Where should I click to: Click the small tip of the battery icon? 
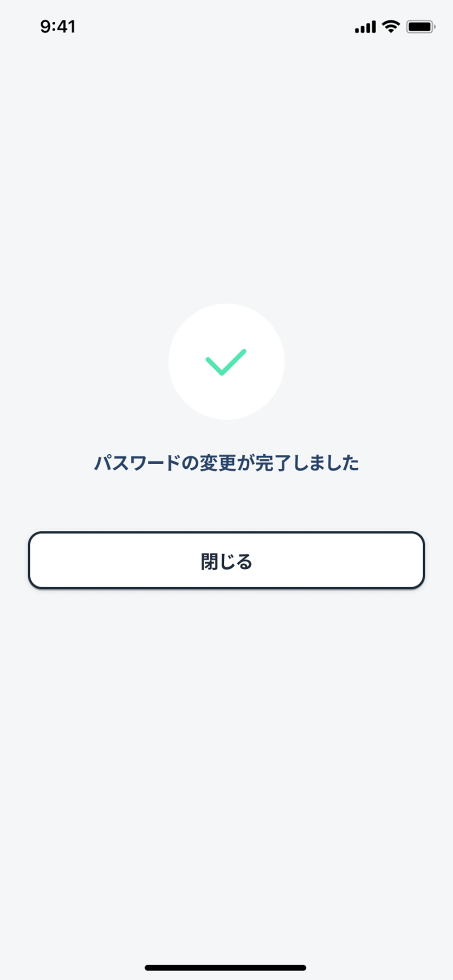[434, 27]
